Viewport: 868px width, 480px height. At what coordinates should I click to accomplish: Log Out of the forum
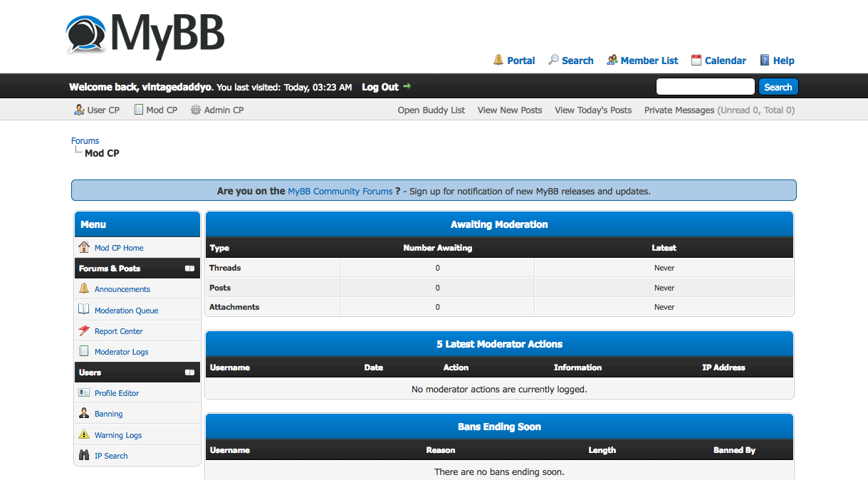point(380,87)
